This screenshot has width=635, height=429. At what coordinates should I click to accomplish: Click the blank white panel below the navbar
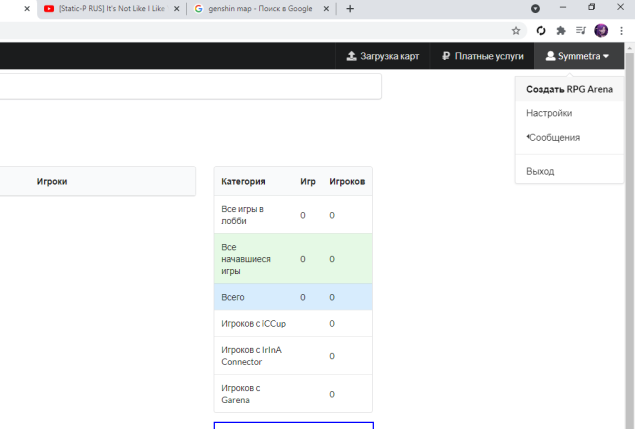click(190, 86)
